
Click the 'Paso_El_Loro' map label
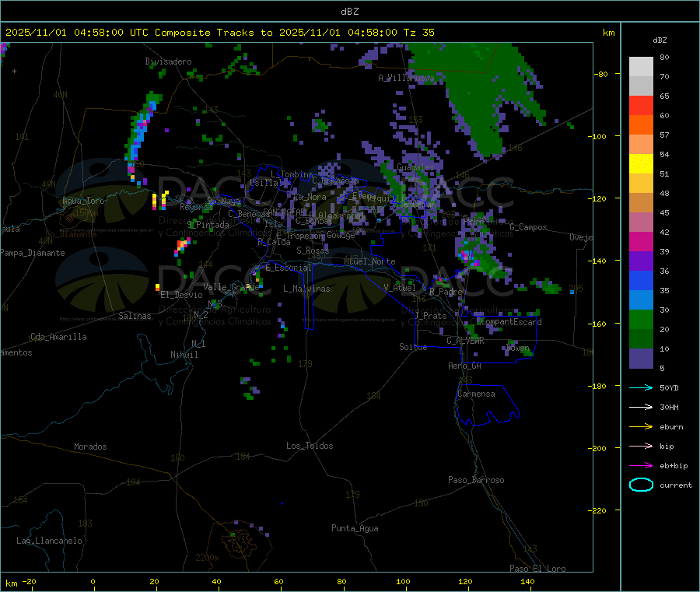click(537, 569)
